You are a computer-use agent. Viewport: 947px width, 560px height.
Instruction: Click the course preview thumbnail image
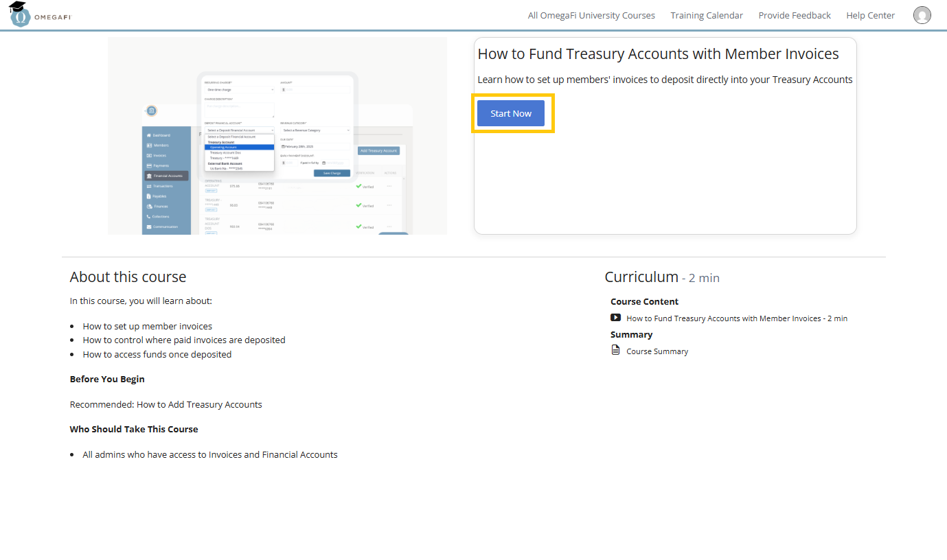click(x=277, y=135)
